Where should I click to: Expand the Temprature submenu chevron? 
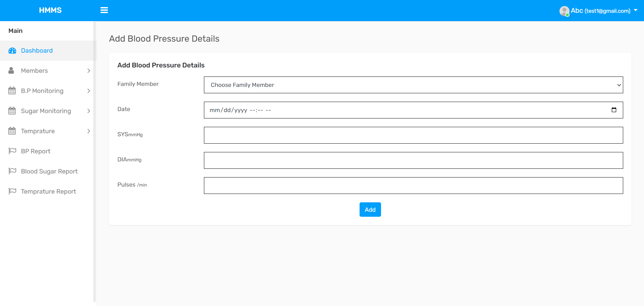pyautogui.click(x=89, y=131)
